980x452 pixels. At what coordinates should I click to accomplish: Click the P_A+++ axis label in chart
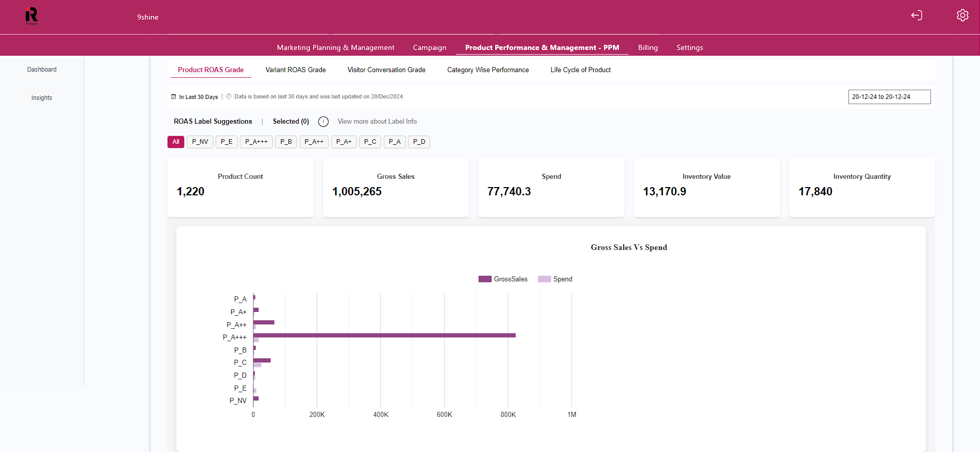[x=235, y=337]
